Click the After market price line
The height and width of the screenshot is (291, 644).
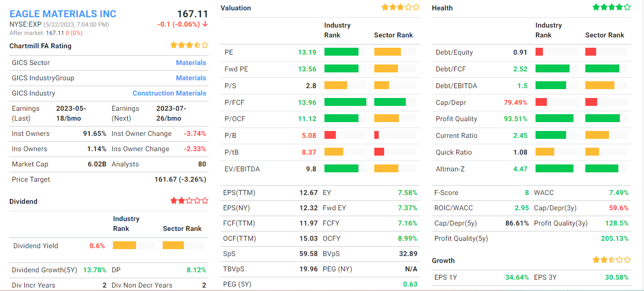(x=46, y=33)
